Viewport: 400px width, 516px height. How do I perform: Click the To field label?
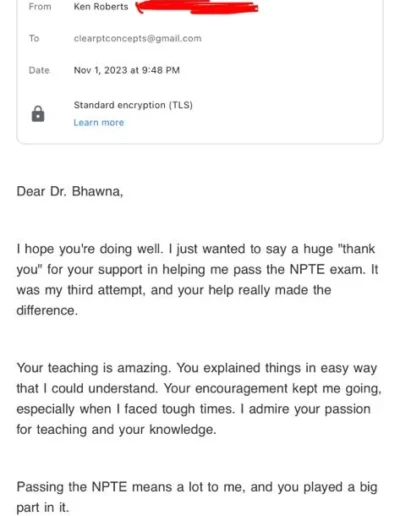(x=34, y=38)
